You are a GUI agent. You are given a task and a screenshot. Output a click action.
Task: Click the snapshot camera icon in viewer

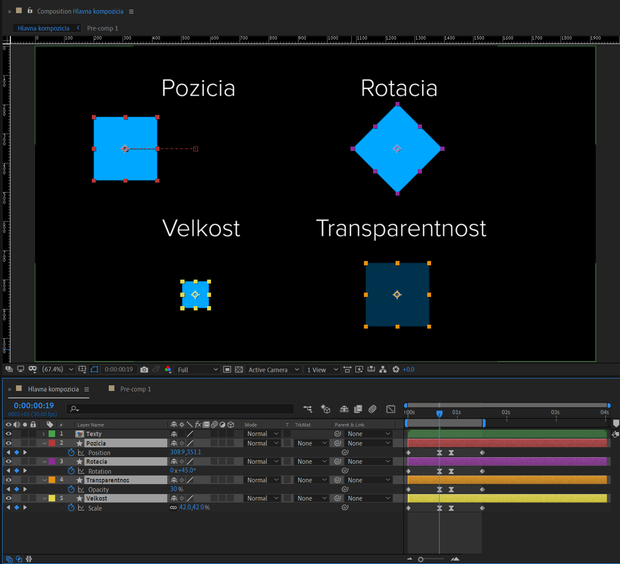tap(145, 370)
